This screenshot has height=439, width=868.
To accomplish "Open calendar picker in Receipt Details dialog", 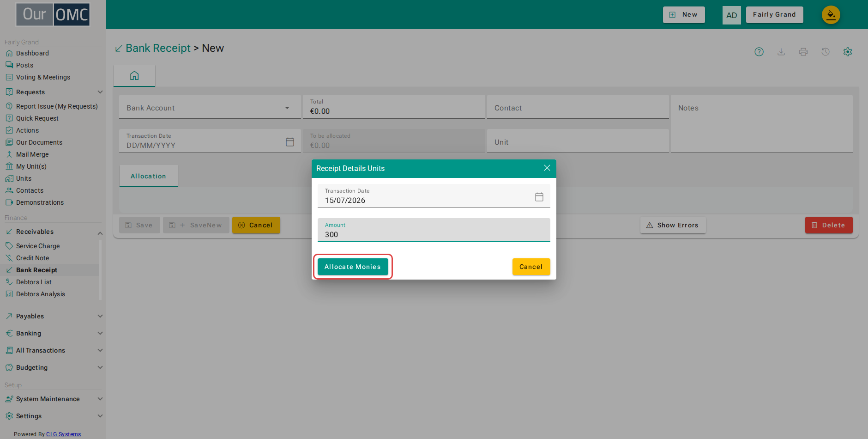I will point(539,197).
